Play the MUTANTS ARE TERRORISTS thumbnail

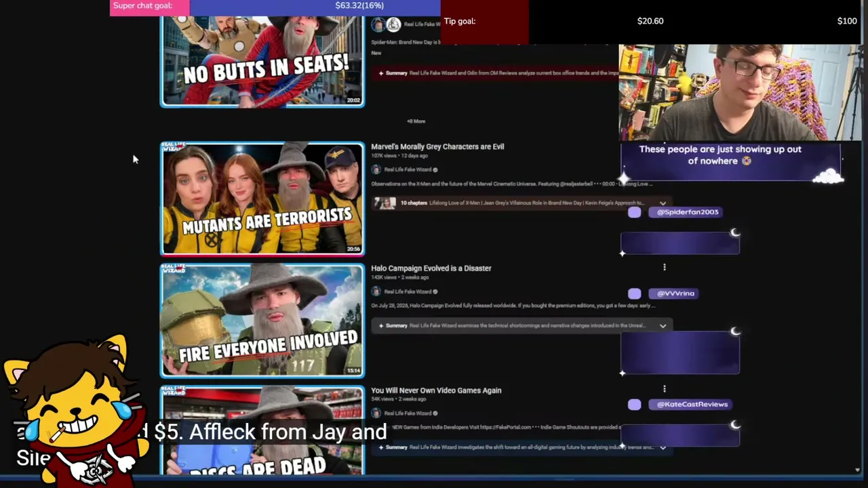[262, 199]
